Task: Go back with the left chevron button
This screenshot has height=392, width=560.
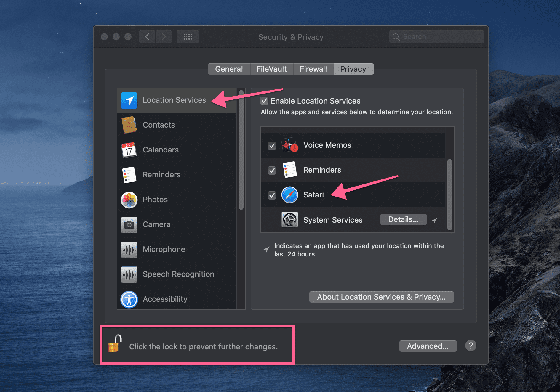Action: [147, 37]
